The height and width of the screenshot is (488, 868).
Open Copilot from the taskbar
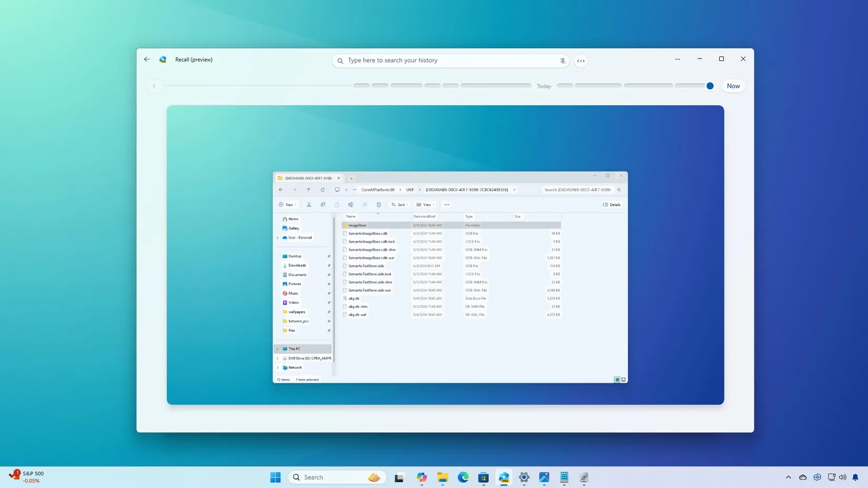coord(422,477)
